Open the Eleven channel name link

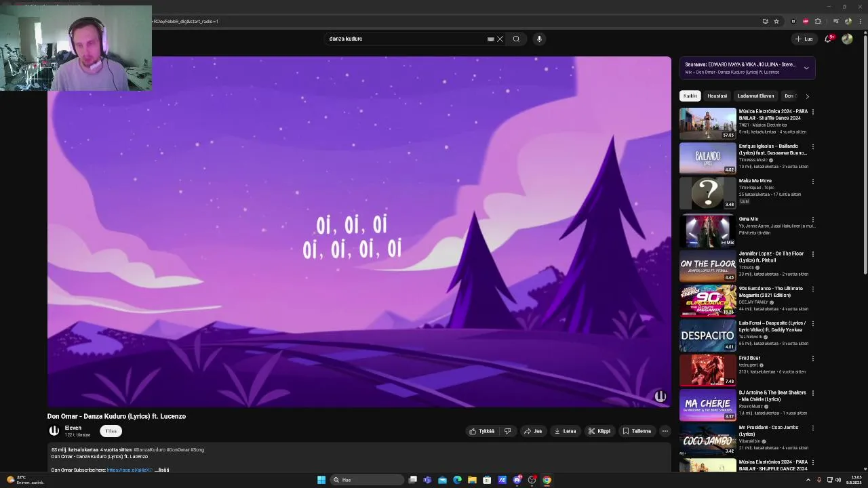pyautogui.click(x=73, y=428)
